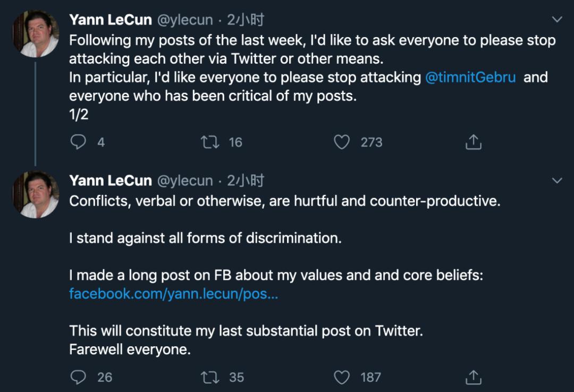
Task: Click Yann LeCun name on first tweet
Action: [111, 20]
